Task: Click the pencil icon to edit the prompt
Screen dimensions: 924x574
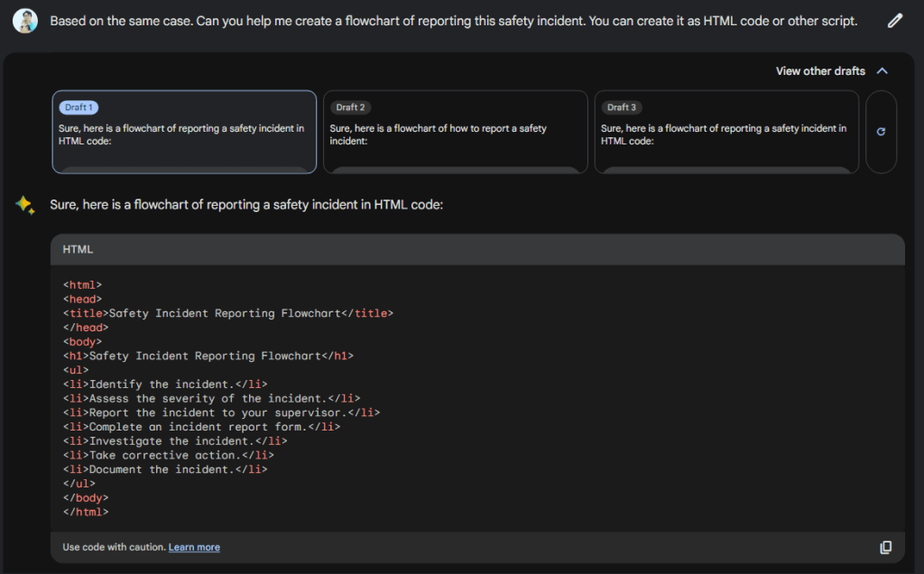Action: click(894, 21)
